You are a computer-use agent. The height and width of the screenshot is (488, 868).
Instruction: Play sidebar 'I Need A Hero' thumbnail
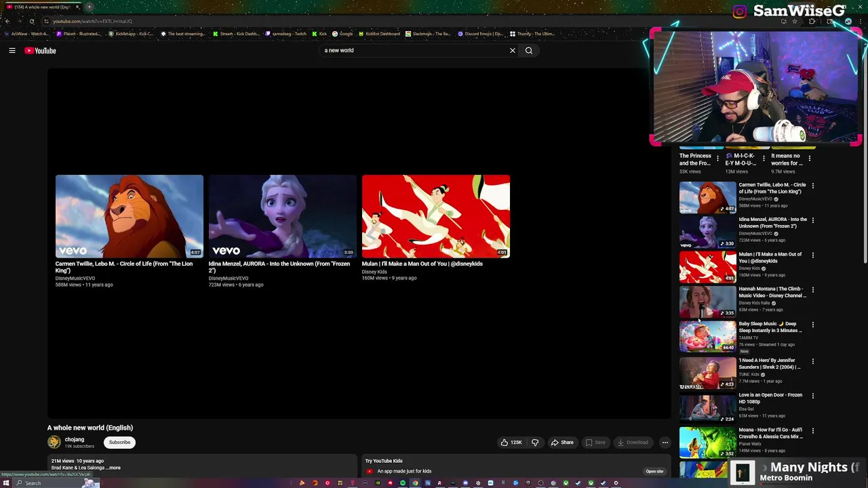click(707, 373)
